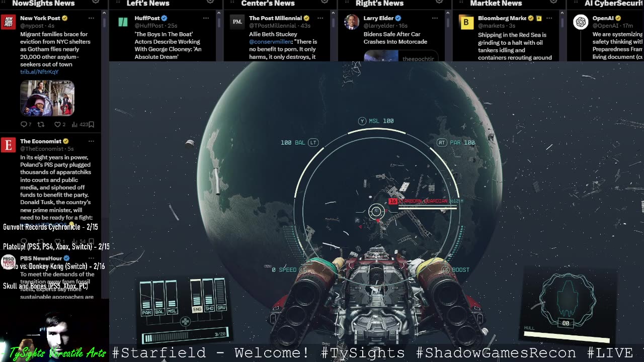Click New York Post avatar icon
The height and width of the screenshot is (362, 644).
8,22
